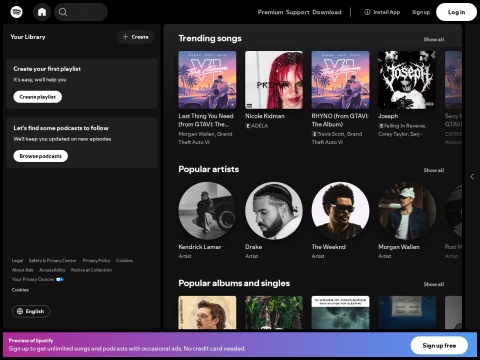Click the Morgan Wallen name under photo
Screen dimensions: 480x360
coord(399,247)
